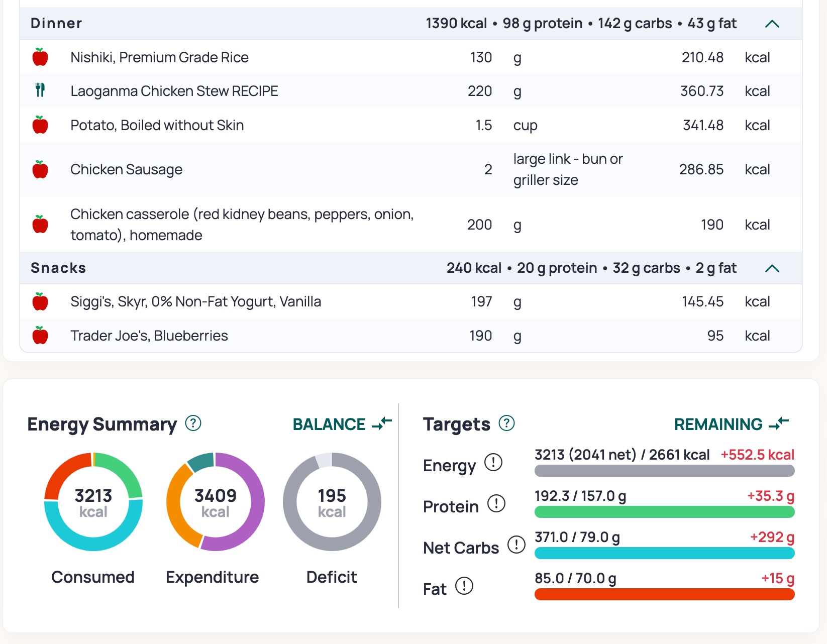
Task: Click the apple icon beside Chicken casserole
Action: [x=40, y=224]
